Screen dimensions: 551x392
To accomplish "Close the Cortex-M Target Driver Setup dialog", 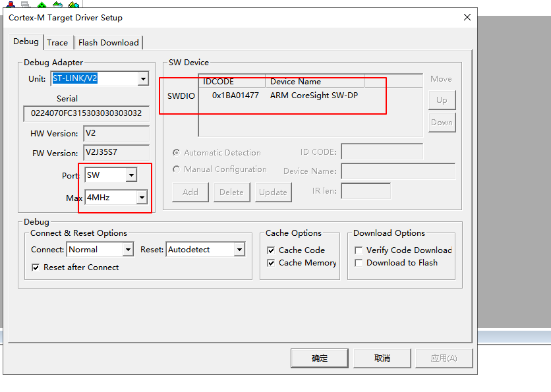I will (467, 17).
